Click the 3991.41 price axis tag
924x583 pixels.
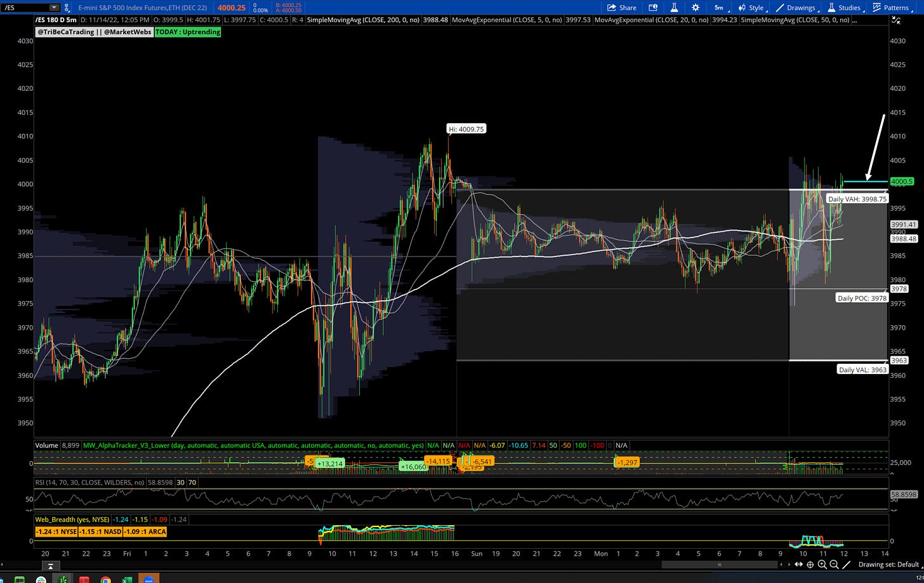tap(904, 224)
